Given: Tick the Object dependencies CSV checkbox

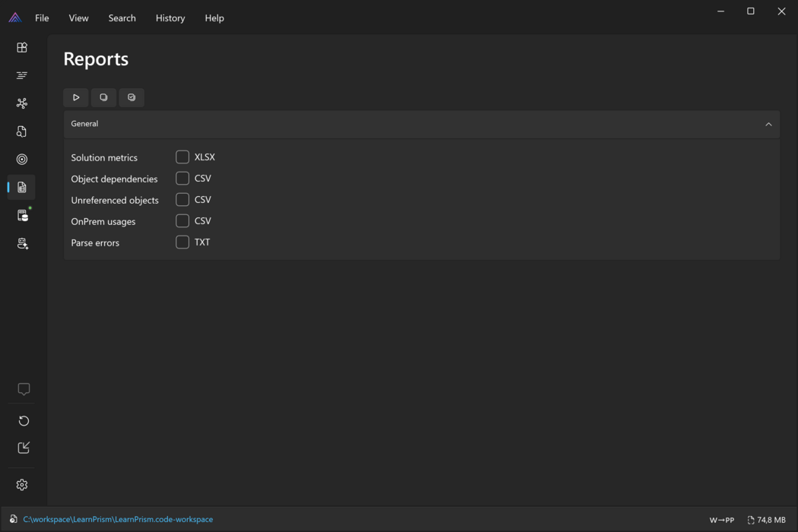Looking at the screenshot, I should tap(182, 178).
